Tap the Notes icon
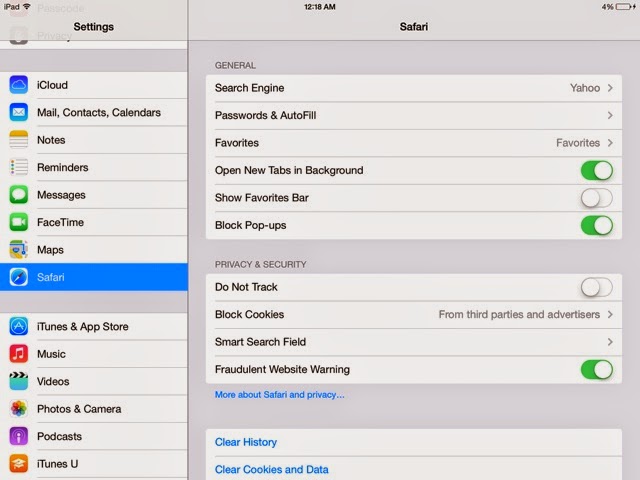Image resolution: width=640 pixels, height=480 pixels. 19,140
